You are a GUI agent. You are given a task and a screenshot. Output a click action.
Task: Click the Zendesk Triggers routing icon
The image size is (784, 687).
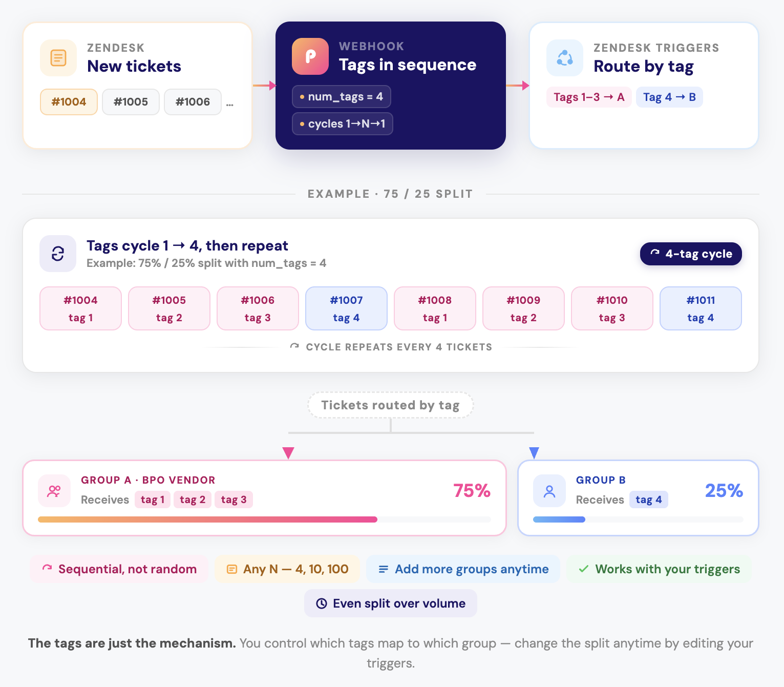(565, 58)
